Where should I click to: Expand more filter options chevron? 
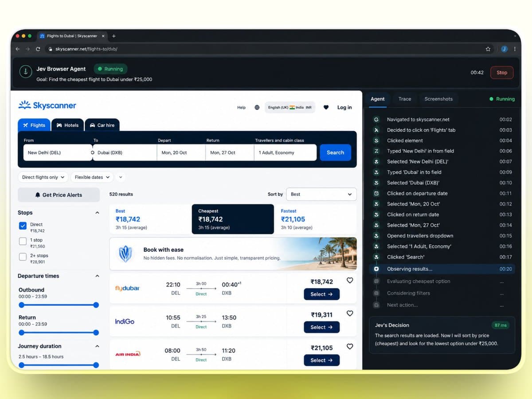click(121, 177)
